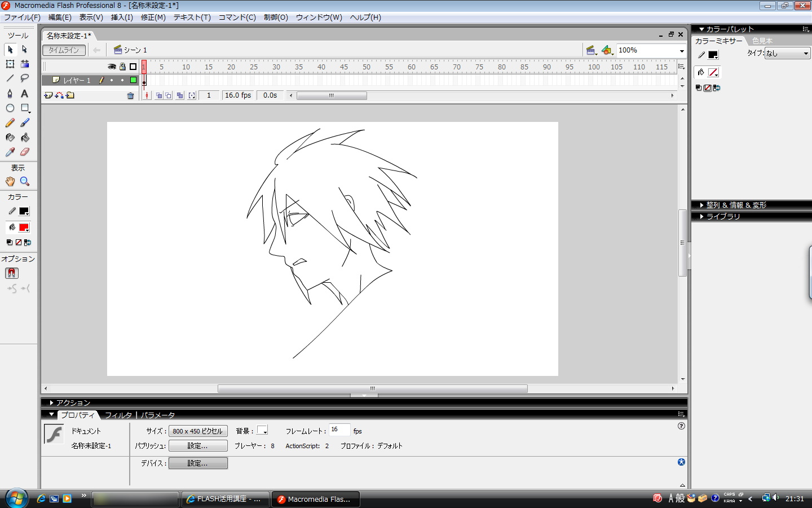This screenshot has width=812, height=508.
Task: Click the delete layer trash icon
Action: (131, 96)
